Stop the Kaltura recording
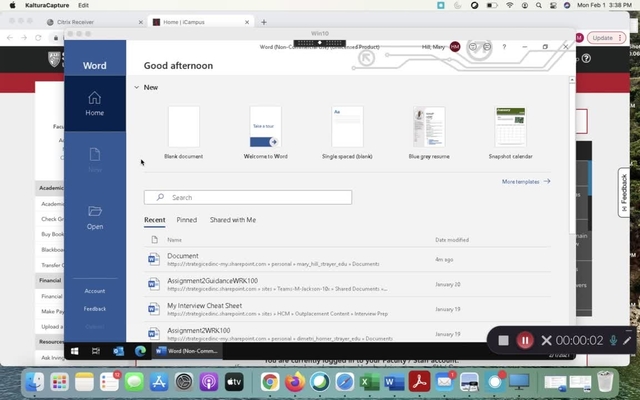Image resolution: width=640 pixels, height=400 pixels. (503, 340)
